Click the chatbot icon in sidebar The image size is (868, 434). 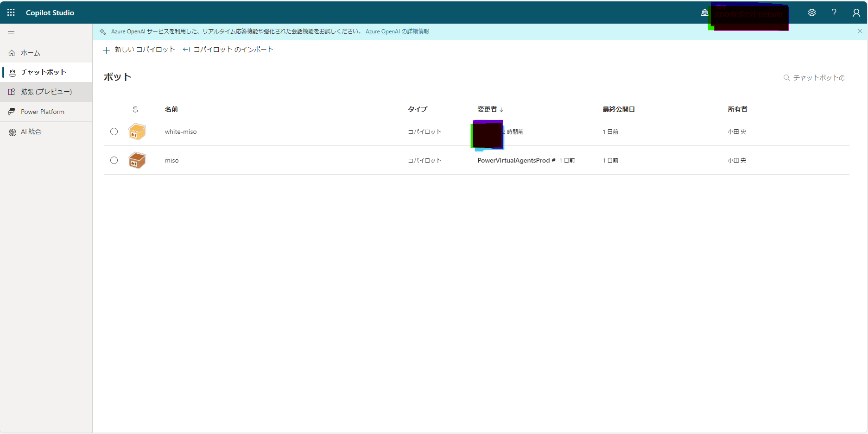coord(13,73)
